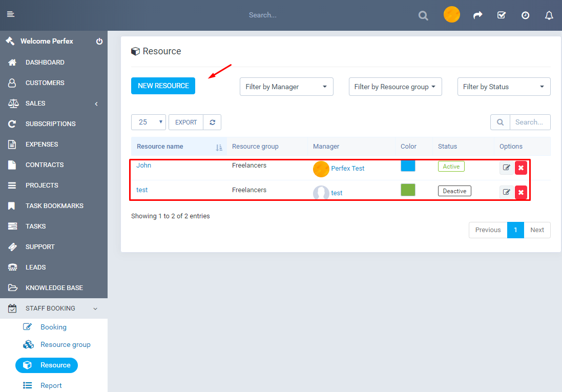Click the NEW RESOURCE button

pyautogui.click(x=163, y=86)
